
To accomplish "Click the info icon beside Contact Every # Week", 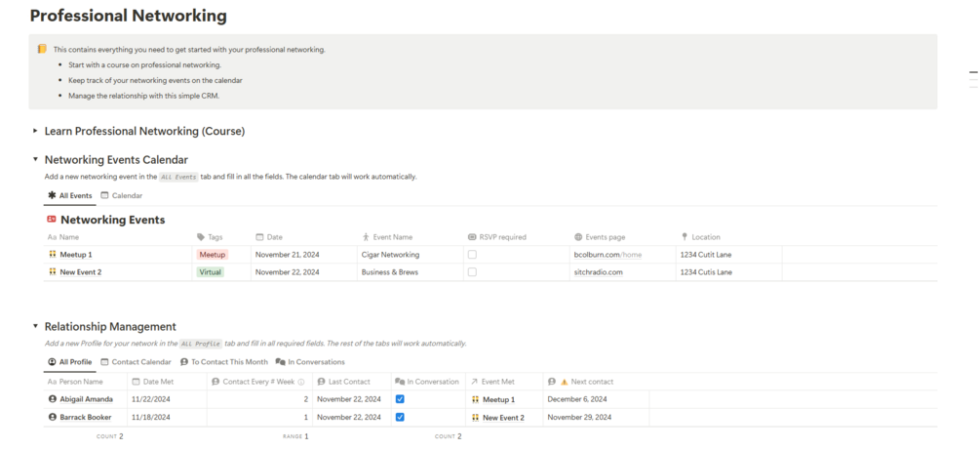I will pyautogui.click(x=301, y=382).
